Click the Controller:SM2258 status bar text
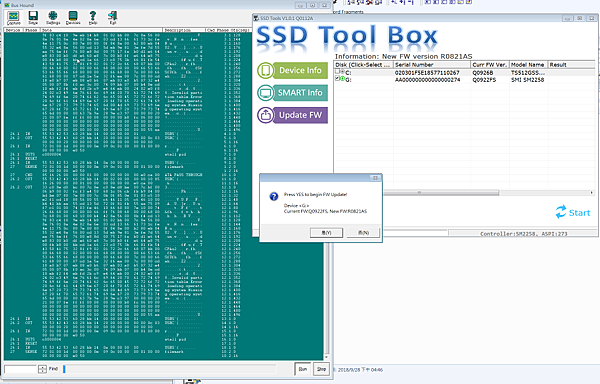Viewport: 600px width, 384px height. click(x=523, y=233)
